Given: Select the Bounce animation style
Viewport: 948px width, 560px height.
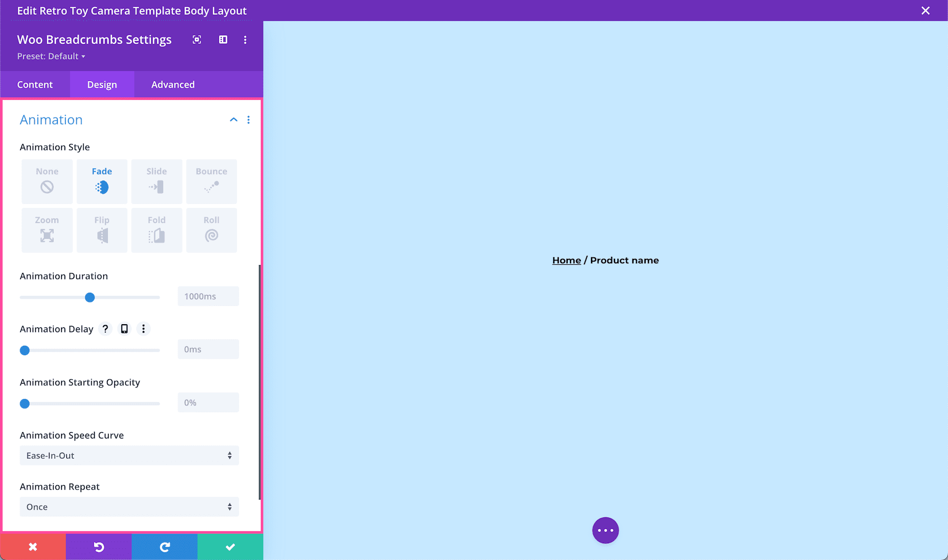Looking at the screenshot, I should (211, 181).
